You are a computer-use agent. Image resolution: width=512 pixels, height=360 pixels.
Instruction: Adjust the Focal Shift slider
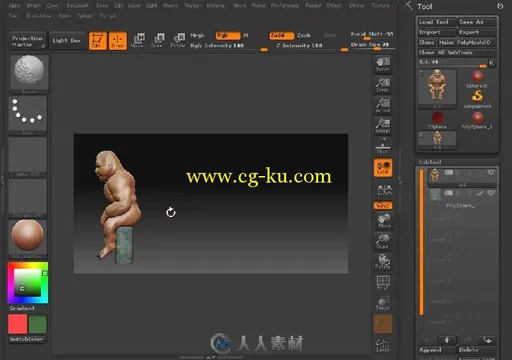(372, 34)
